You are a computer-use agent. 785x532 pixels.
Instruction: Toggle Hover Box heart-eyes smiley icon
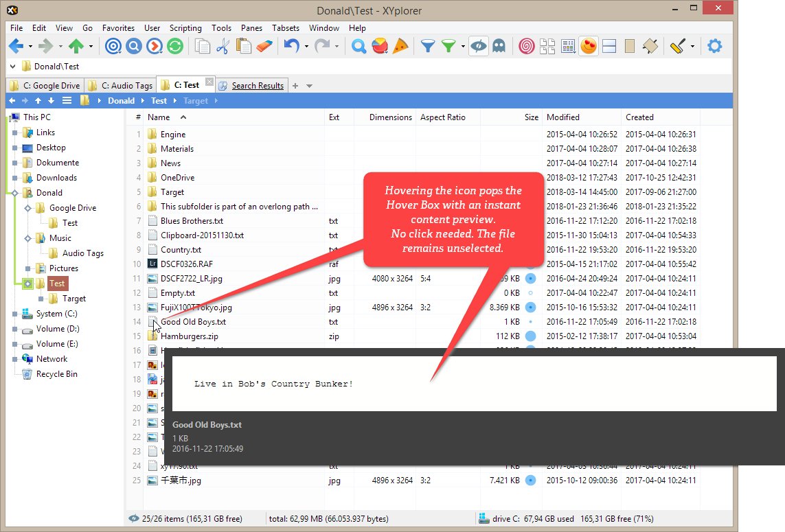(x=589, y=46)
